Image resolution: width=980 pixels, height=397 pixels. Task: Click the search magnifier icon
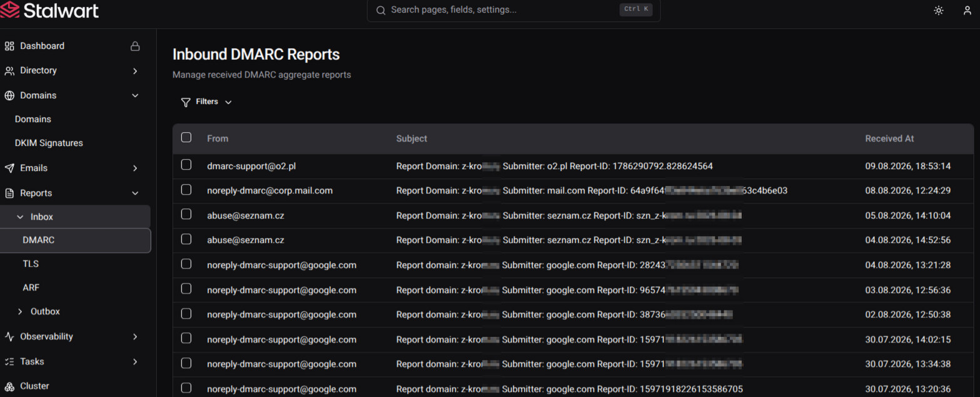(x=380, y=11)
